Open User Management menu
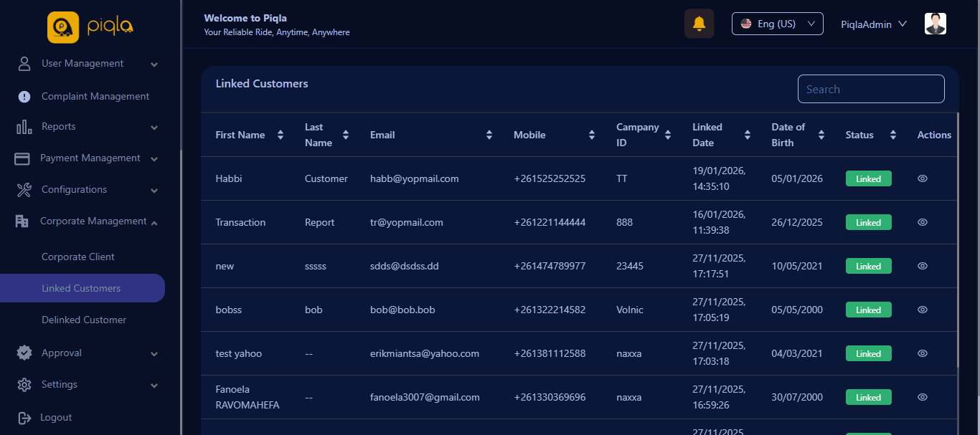Viewport: 980px width, 435px height. [83, 64]
